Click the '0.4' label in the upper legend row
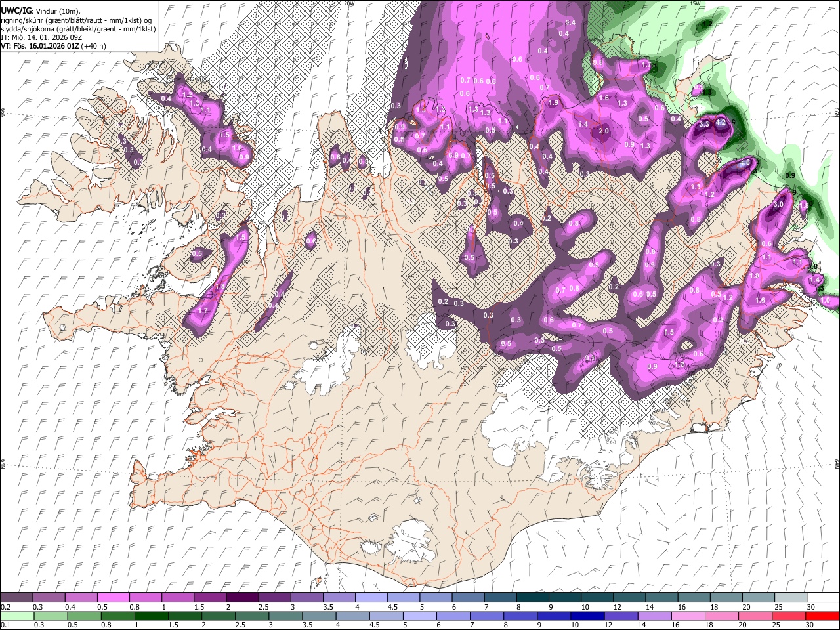The width and height of the screenshot is (840, 630). coord(71,607)
